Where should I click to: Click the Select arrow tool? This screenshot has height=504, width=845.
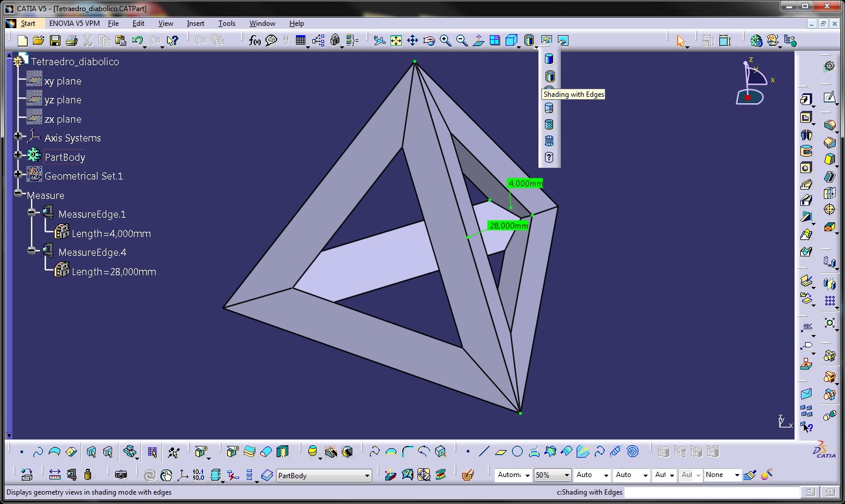[x=681, y=40]
